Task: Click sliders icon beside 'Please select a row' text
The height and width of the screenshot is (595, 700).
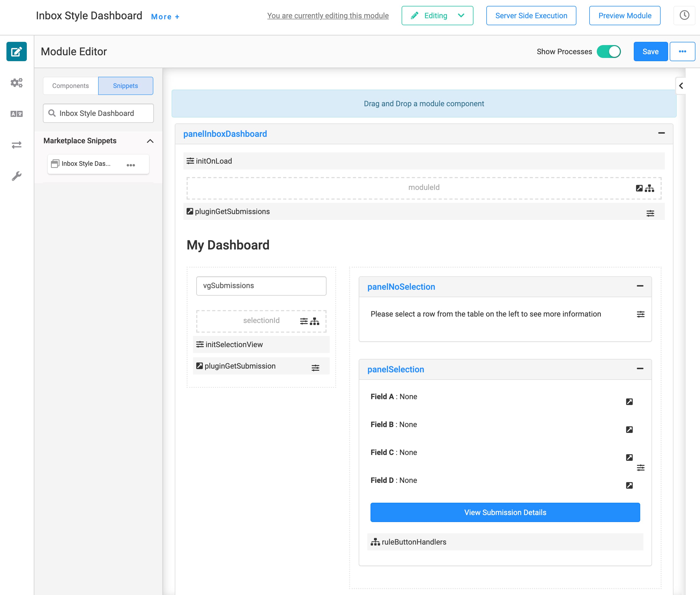Action: coord(640,314)
